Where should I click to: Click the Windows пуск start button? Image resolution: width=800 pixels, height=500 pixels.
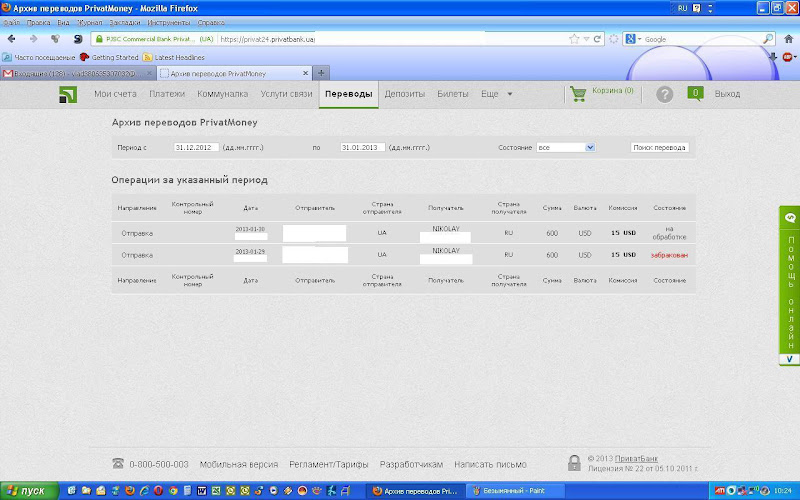[x=29, y=491]
